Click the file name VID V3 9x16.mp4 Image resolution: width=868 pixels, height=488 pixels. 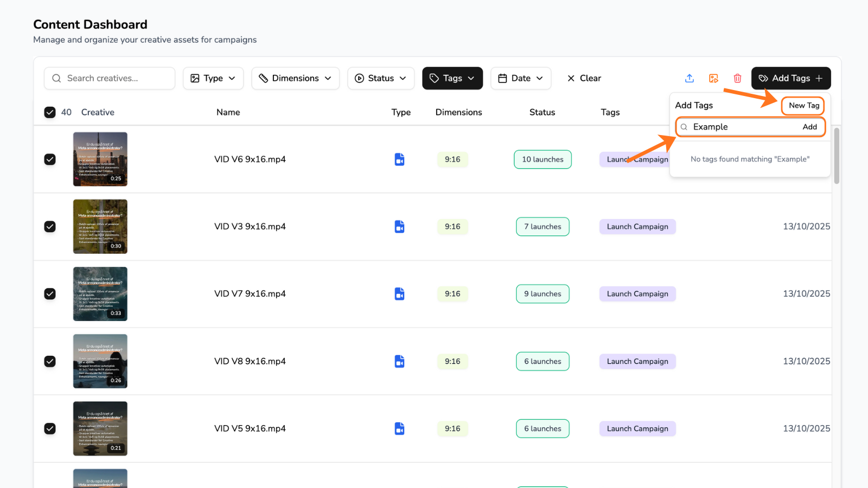tap(250, 227)
